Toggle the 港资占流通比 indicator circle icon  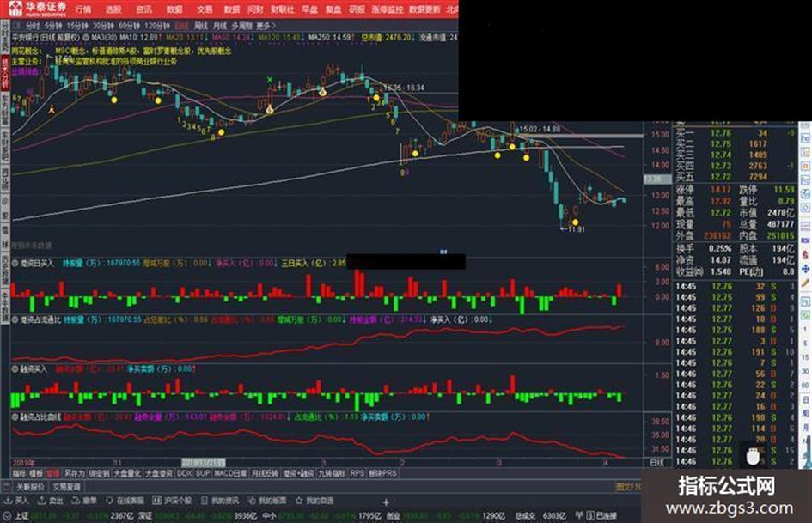(x=15, y=320)
